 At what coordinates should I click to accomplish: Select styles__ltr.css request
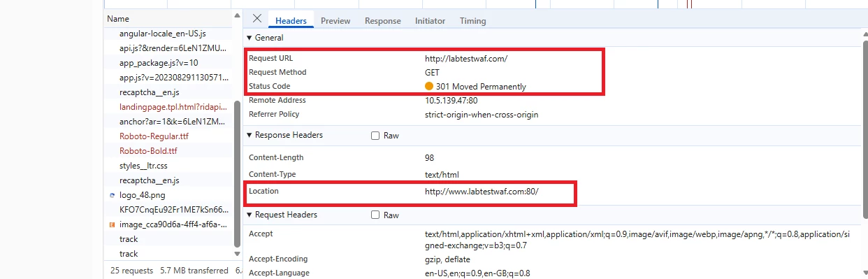click(167, 166)
